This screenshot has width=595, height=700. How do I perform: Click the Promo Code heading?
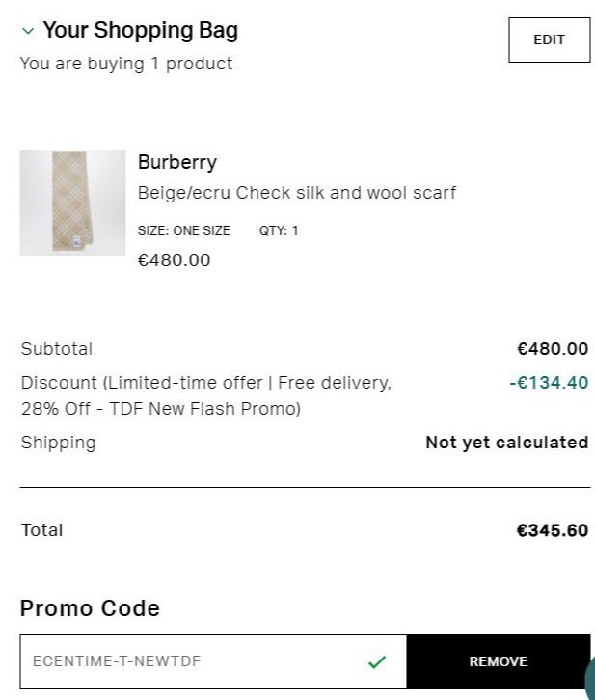[x=90, y=608]
